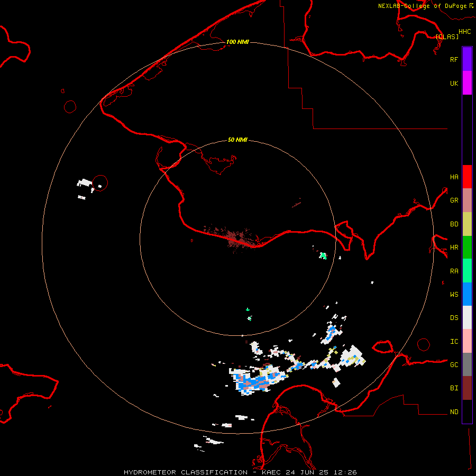This screenshot has height=476, width=476.
Task: Click the 12:26 timestamp
Action: pyautogui.click(x=345, y=472)
